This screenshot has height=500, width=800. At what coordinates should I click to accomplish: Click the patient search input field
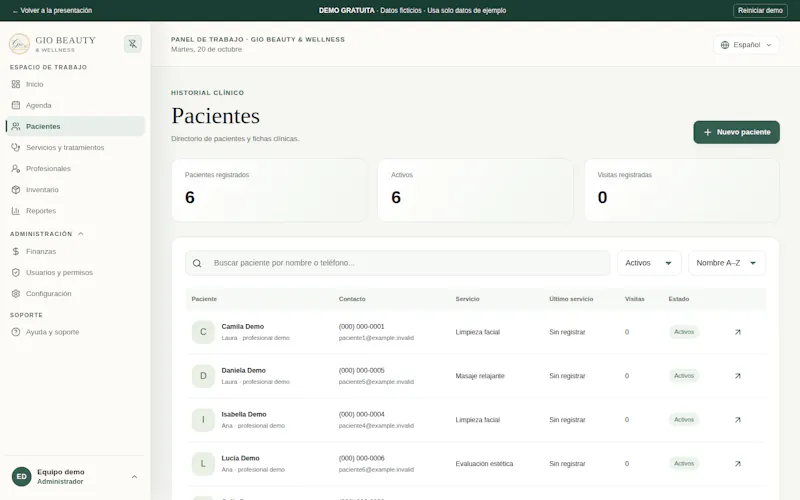point(397,263)
